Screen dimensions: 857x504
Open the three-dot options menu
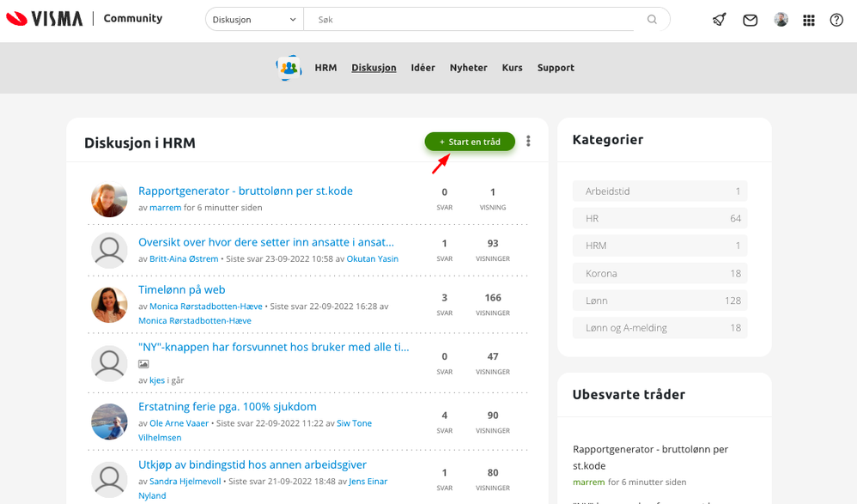528,141
